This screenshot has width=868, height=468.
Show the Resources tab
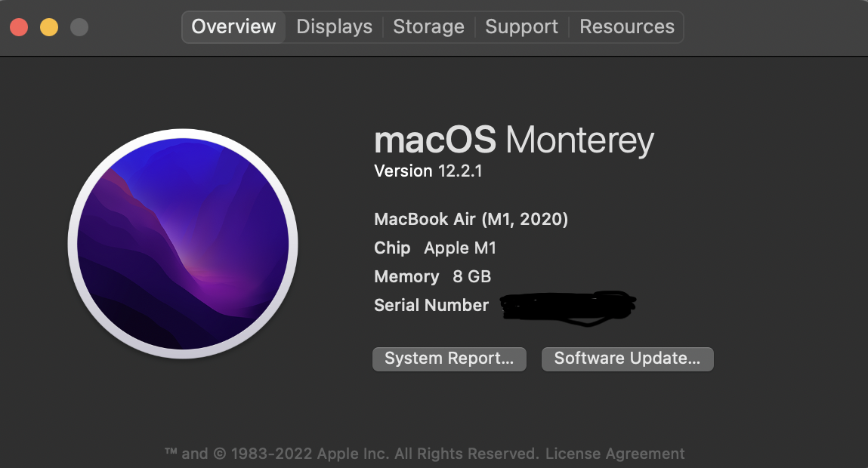click(x=626, y=27)
